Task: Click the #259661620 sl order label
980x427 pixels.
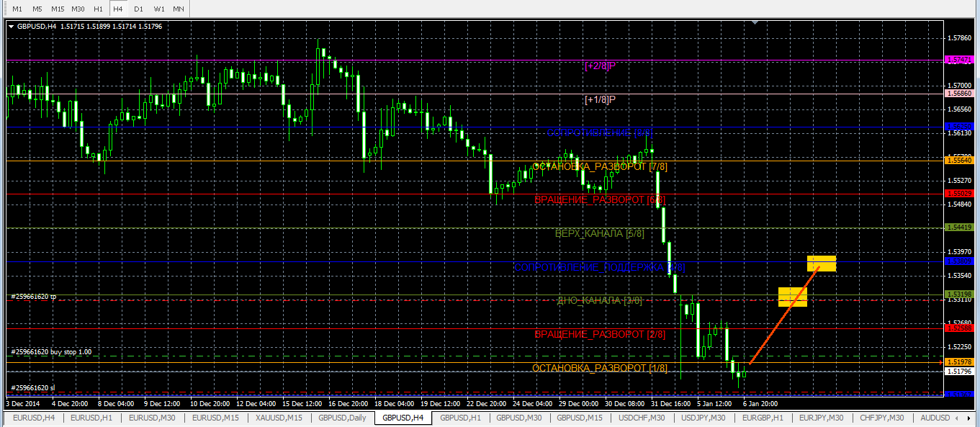Action: pyautogui.click(x=33, y=387)
